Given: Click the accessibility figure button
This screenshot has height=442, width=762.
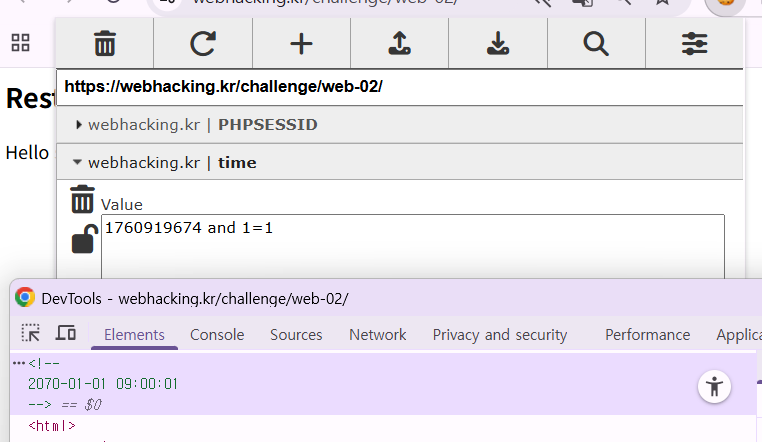Looking at the screenshot, I should pos(713,387).
